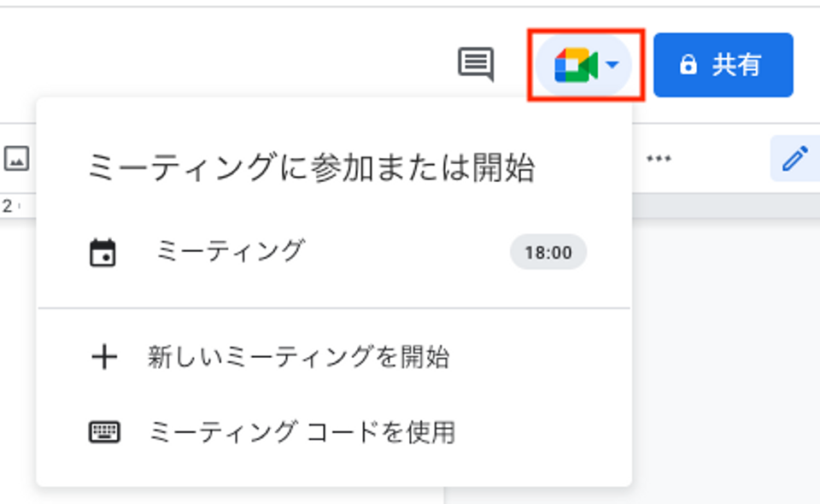Click the lock icon on 共有 button
This screenshot has width=820, height=504.
tap(688, 65)
